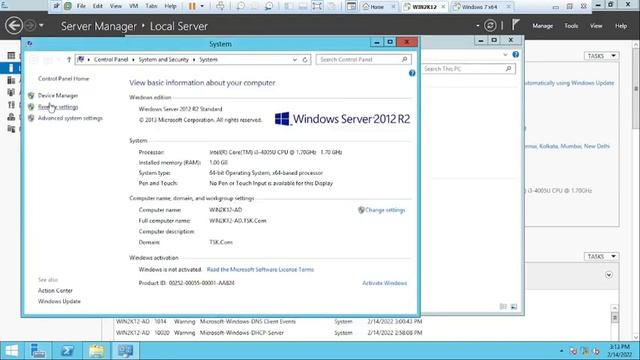Open Action Center link
Viewport: 640px width, 360px height.
point(55,291)
